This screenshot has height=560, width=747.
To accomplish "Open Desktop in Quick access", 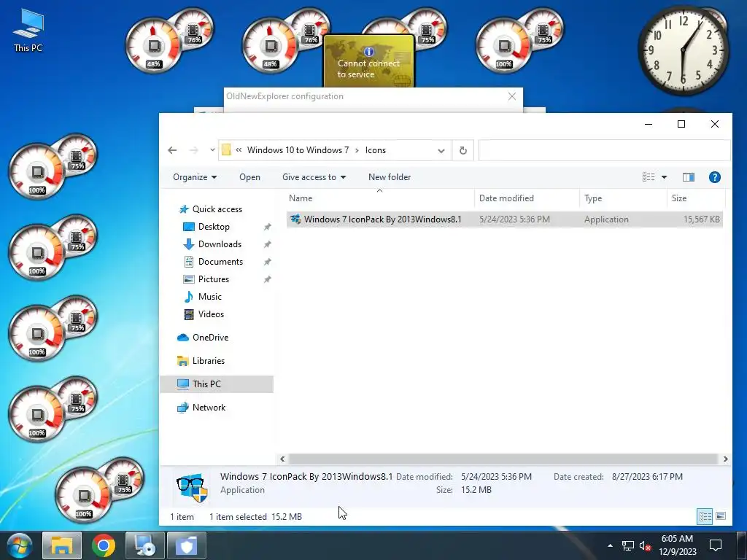I will (214, 227).
